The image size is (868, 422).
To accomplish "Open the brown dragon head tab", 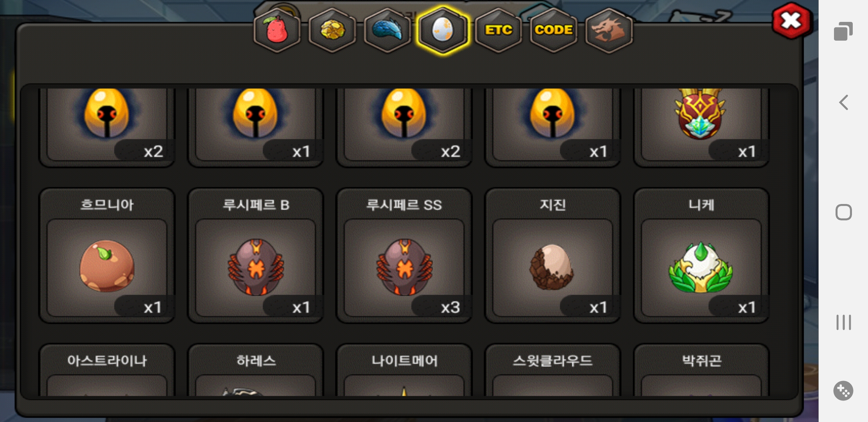I will pyautogui.click(x=609, y=30).
